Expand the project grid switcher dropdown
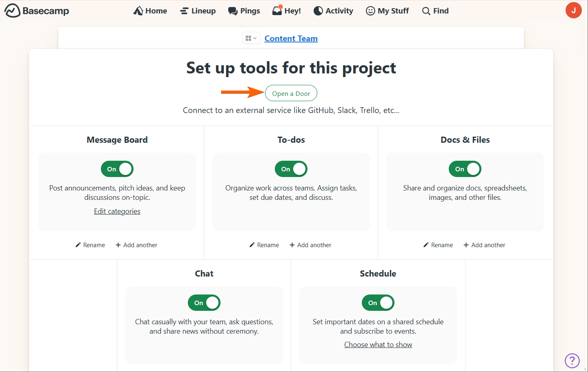This screenshot has height=372, width=588. pos(251,38)
